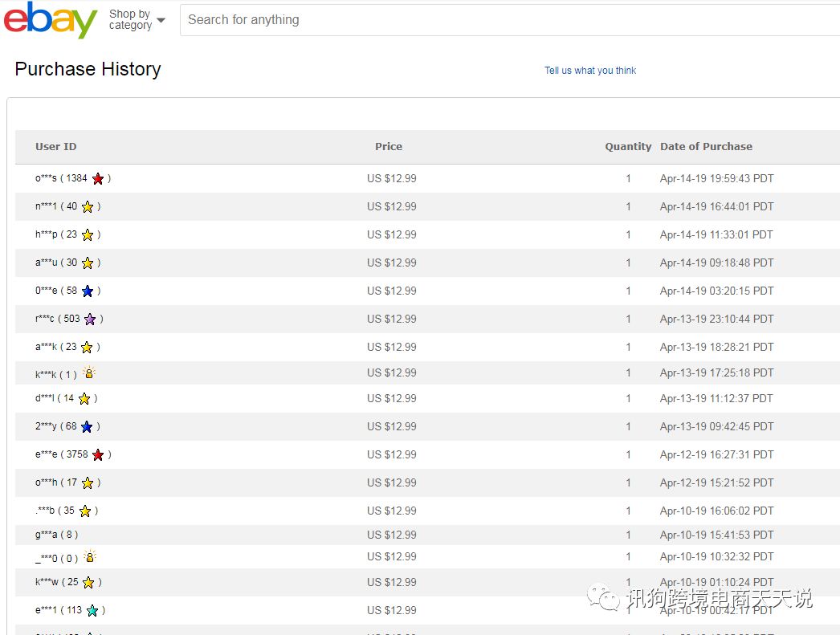Click the new-member icon beside _***0

pos(90,556)
